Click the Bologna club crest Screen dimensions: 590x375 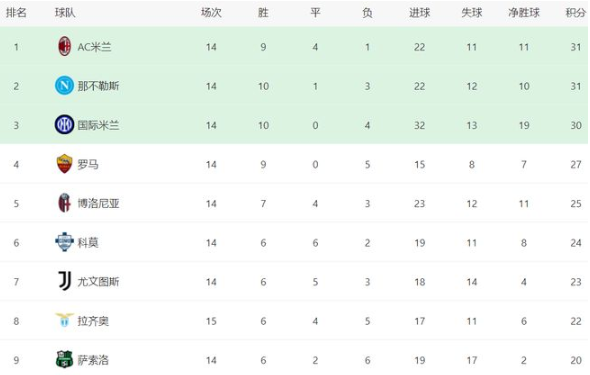click(64, 203)
